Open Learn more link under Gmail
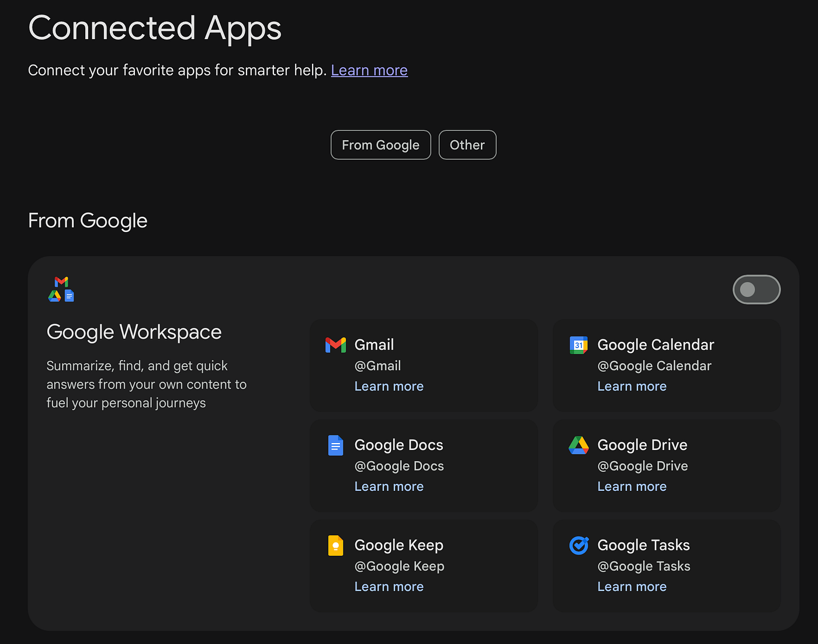818x644 pixels. tap(389, 386)
